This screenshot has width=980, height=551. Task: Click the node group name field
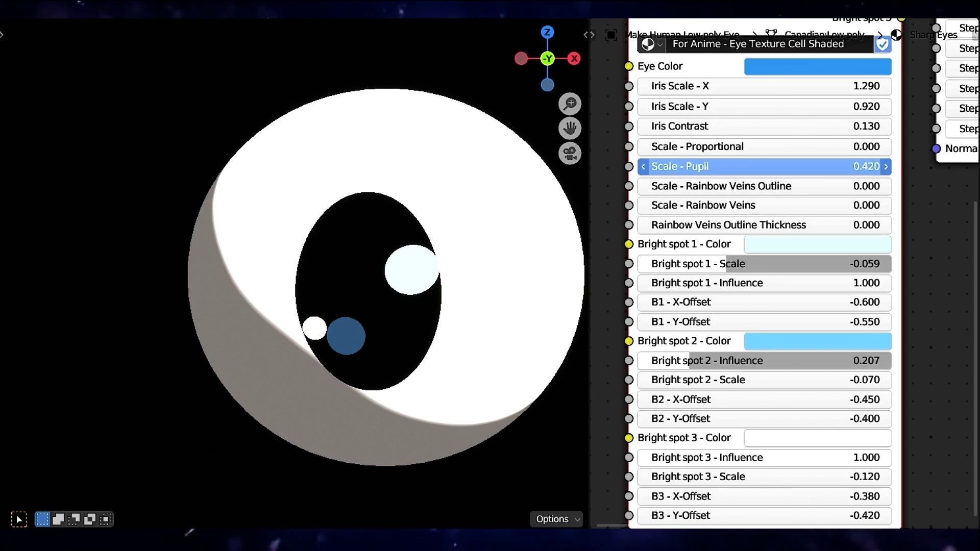770,44
